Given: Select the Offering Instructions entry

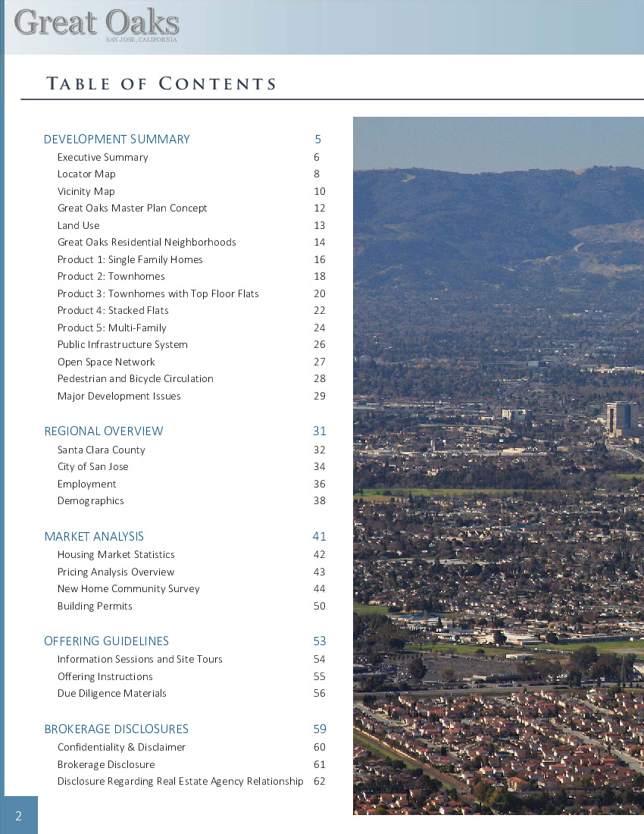Looking at the screenshot, I should tap(105, 676).
